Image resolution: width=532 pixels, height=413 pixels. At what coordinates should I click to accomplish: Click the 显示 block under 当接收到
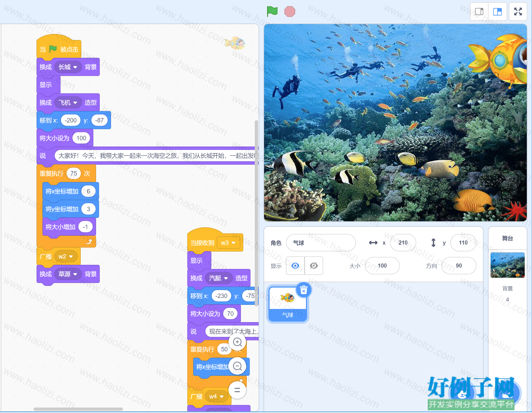tap(199, 261)
